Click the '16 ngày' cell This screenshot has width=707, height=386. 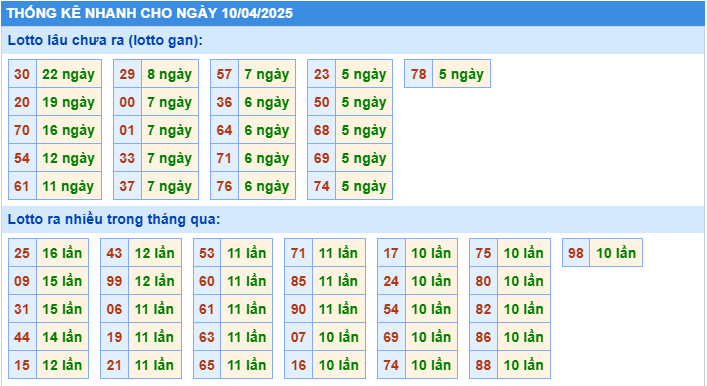point(69,130)
